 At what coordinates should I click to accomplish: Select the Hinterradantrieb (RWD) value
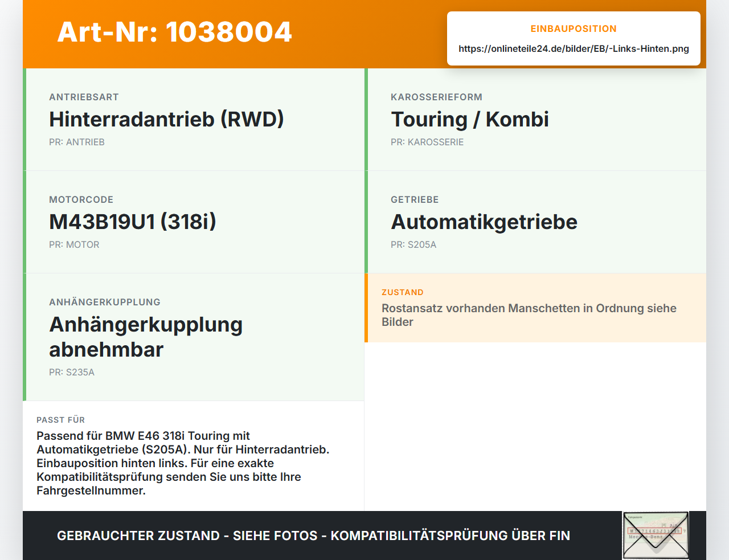166,119
